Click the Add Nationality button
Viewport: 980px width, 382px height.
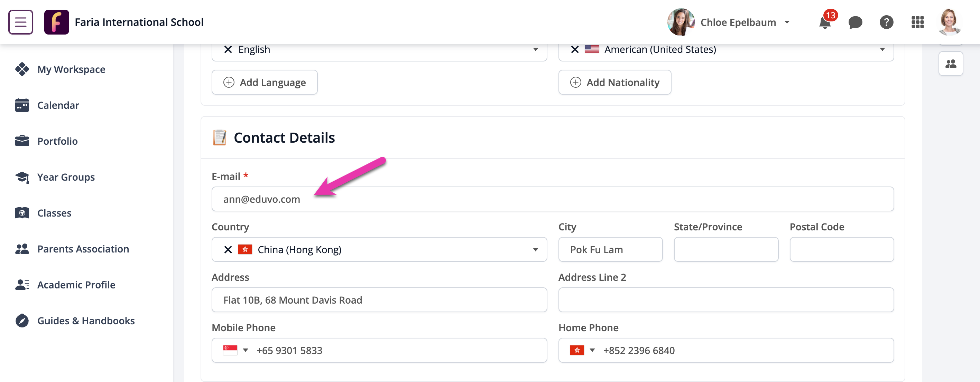615,82
